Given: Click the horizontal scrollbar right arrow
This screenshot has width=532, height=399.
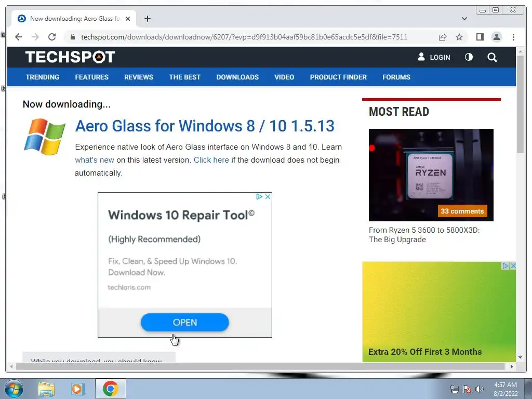Looking at the screenshot, I should (512, 366).
